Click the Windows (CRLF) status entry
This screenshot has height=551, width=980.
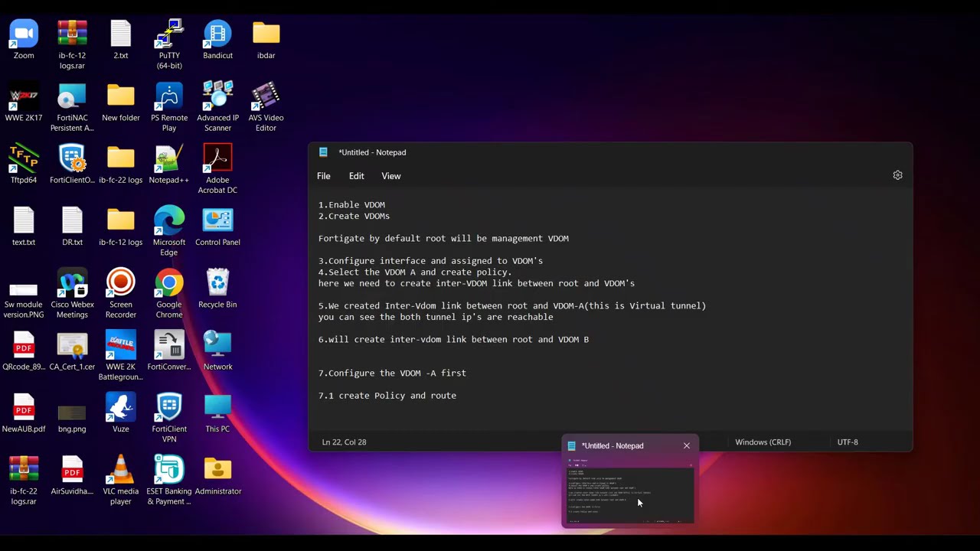[763, 442]
